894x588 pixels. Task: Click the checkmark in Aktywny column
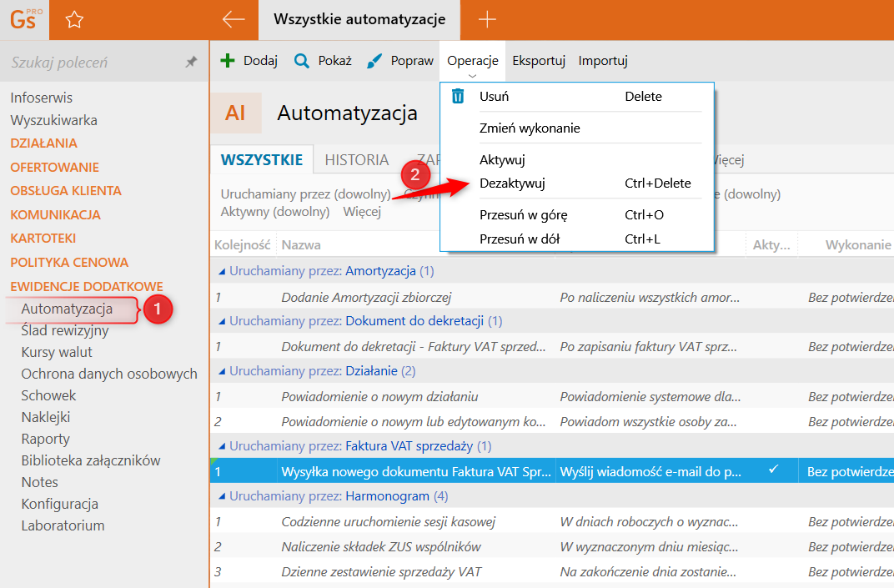coord(773,470)
